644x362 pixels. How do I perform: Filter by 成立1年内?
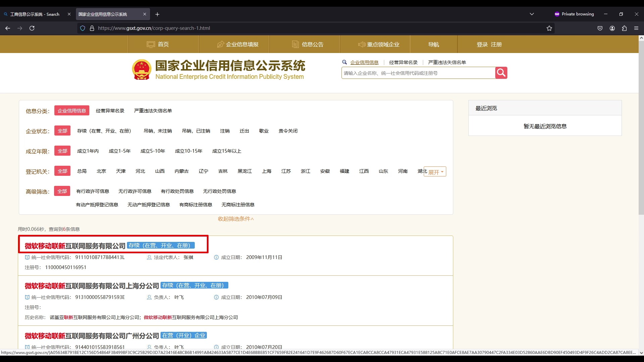pyautogui.click(x=88, y=151)
